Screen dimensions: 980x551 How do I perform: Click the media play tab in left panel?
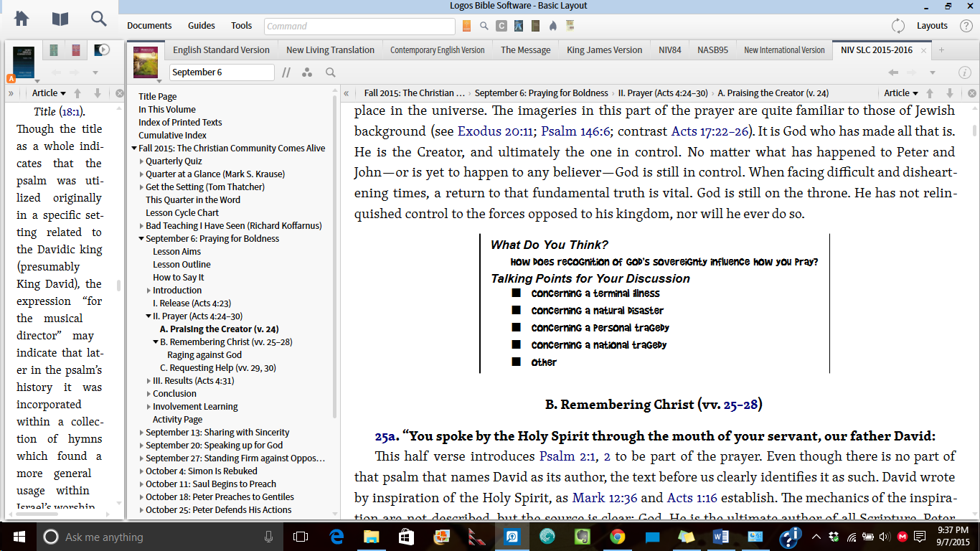coord(103,50)
